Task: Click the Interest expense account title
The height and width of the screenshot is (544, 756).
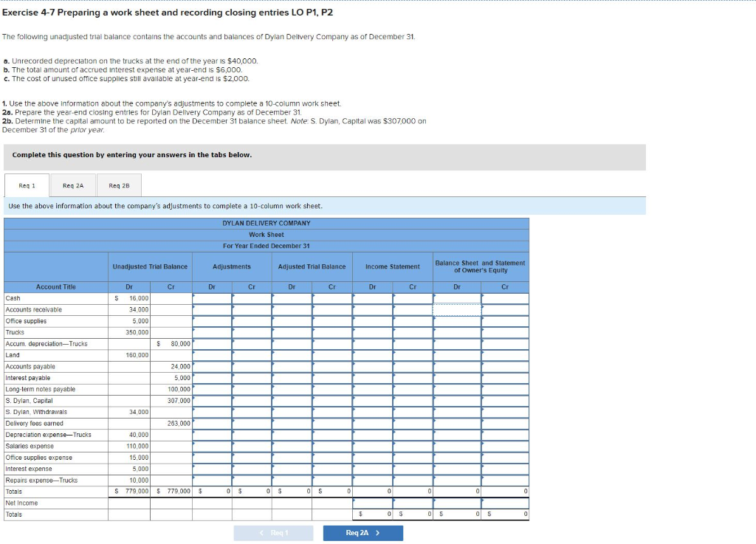Action: coord(29,469)
